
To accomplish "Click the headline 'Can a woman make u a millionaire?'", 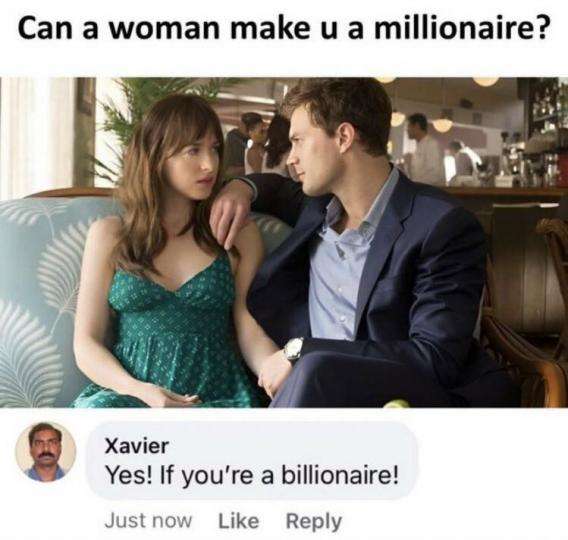I will point(282,28).
